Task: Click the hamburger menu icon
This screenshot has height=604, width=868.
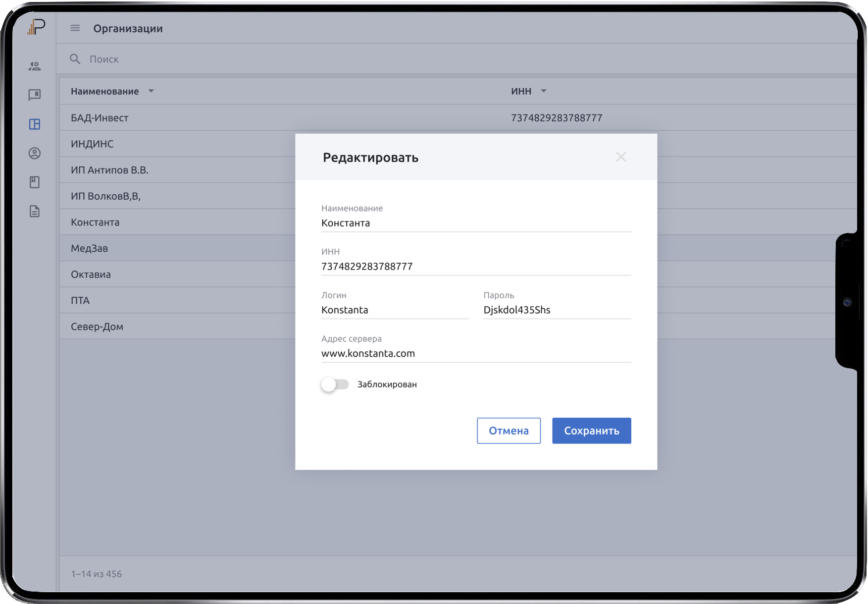Action: [75, 28]
